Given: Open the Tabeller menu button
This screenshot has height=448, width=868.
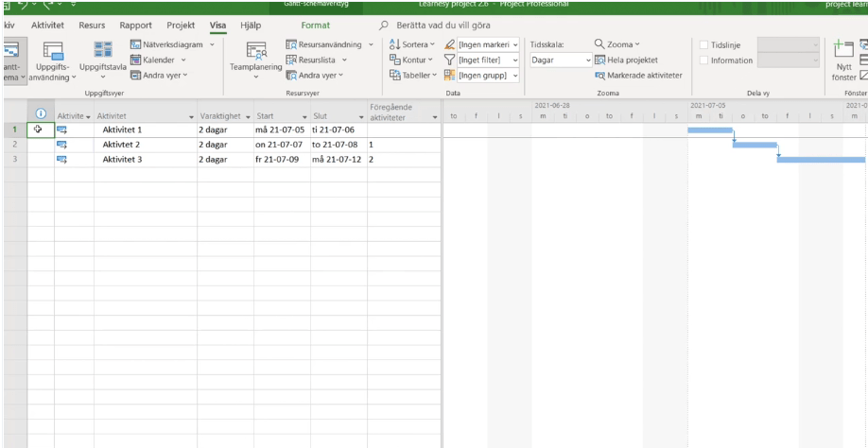Looking at the screenshot, I should 409,76.
